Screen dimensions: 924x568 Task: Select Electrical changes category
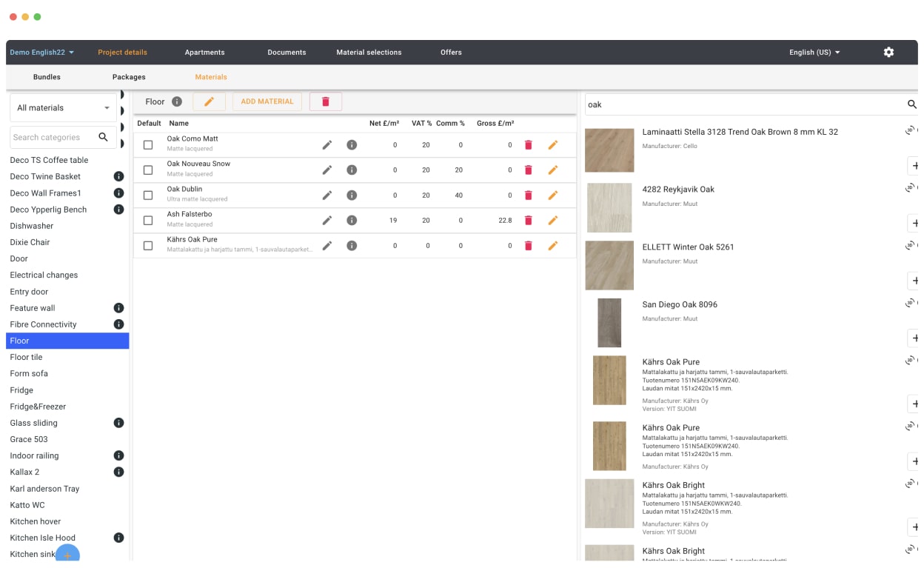coord(67,275)
